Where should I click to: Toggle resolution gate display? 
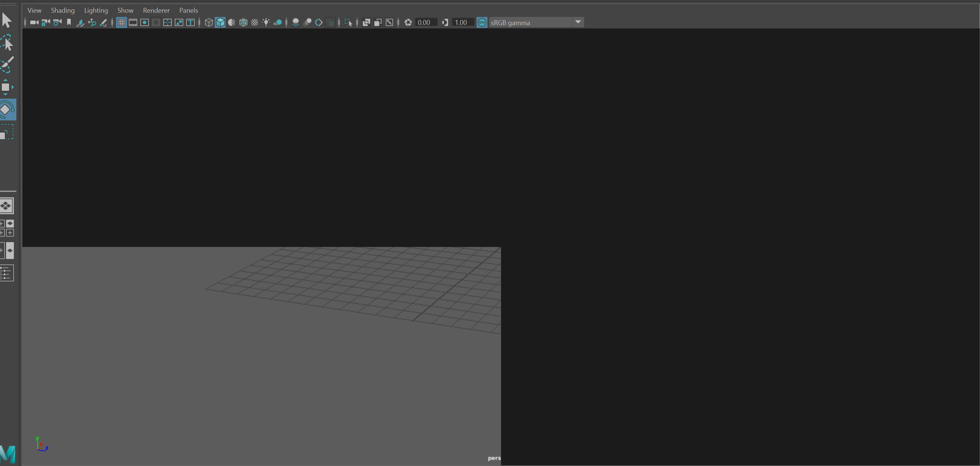click(145, 22)
